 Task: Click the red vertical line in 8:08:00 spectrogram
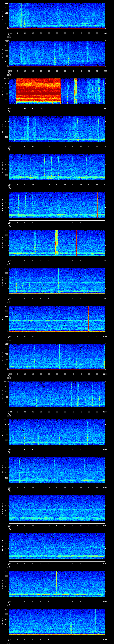[59, 280]
